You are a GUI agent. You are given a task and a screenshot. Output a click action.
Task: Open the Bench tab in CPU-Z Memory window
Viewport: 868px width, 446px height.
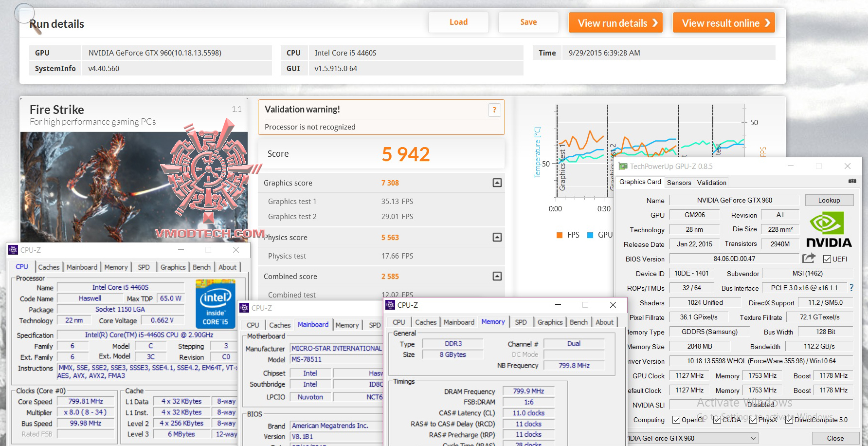[x=579, y=322]
